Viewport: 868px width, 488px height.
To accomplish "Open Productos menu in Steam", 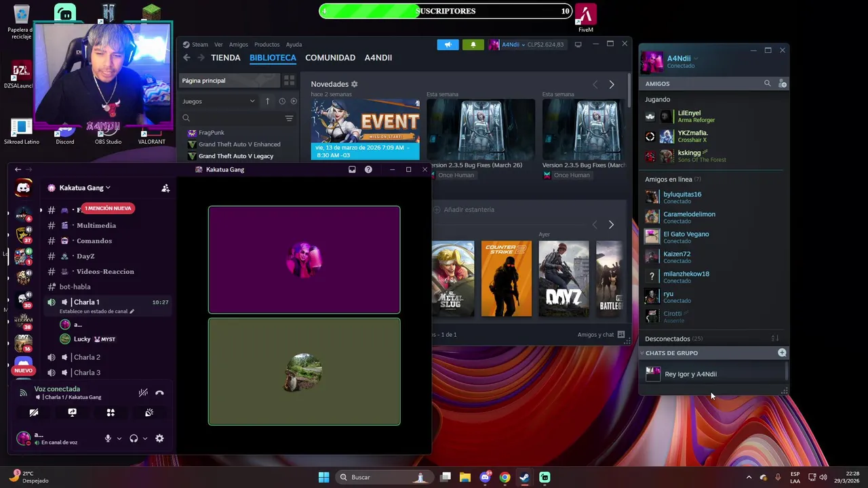I will 267,45.
